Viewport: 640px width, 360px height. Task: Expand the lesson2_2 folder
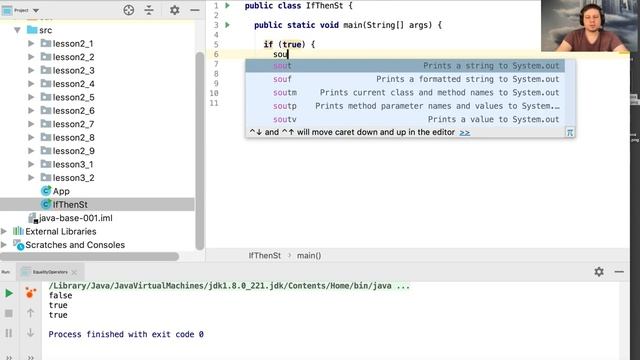tap(31, 57)
